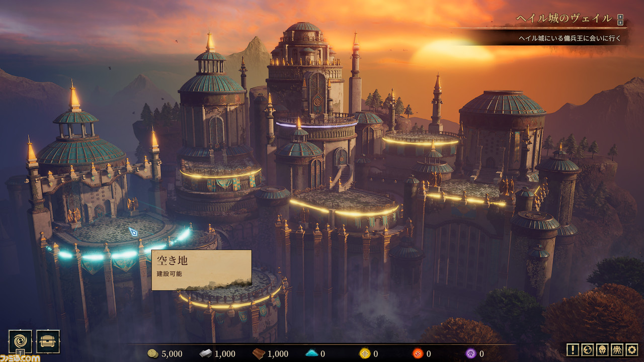Open the gear settings icon
This screenshot has height=362, width=644.
(632, 350)
